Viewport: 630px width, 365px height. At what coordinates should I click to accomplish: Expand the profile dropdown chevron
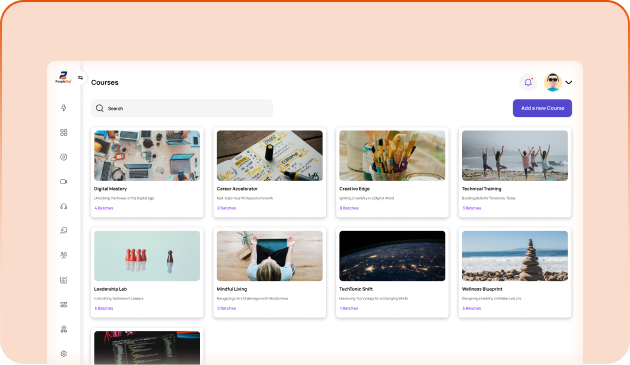pos(569,82)
